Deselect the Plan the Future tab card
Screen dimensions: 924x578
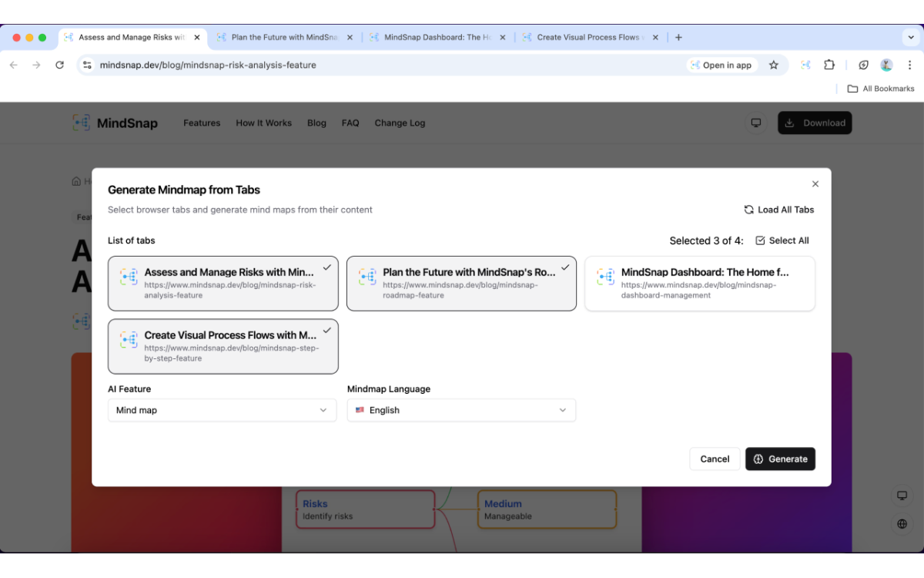point(460,283)
